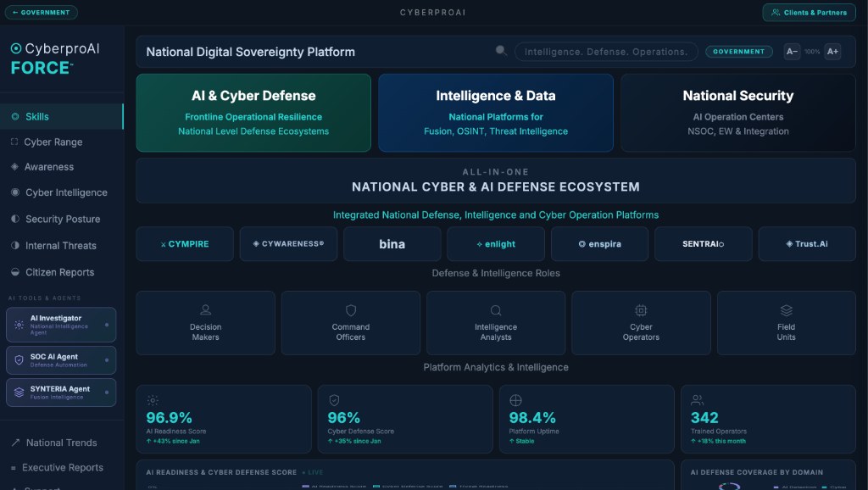This screenshot has height=490, width=868.
Task: Click the National Trends arrow icon
Action: pyautogui.click(x=15, y=443)
